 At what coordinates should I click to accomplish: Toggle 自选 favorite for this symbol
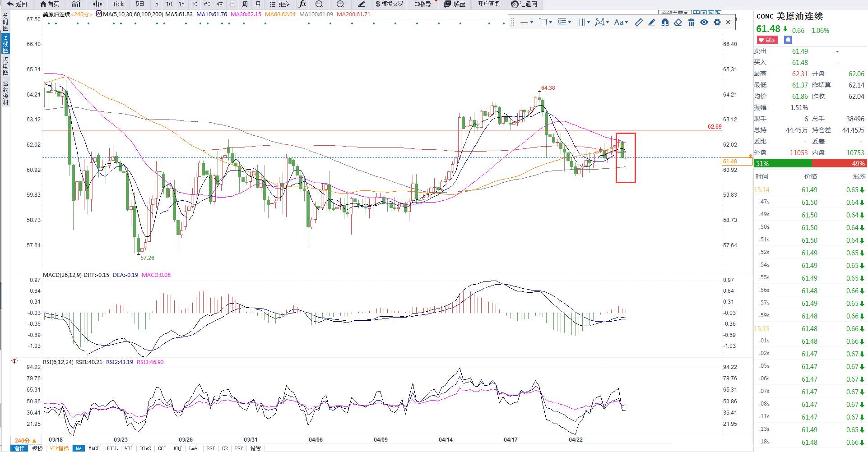767,40
